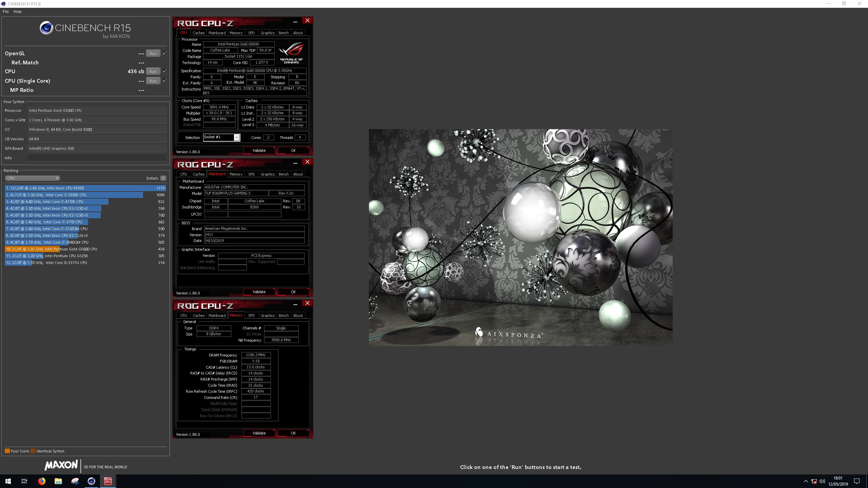Click the Cinebench R15 logo
868x488 pixels.
(x=85, y=29)
